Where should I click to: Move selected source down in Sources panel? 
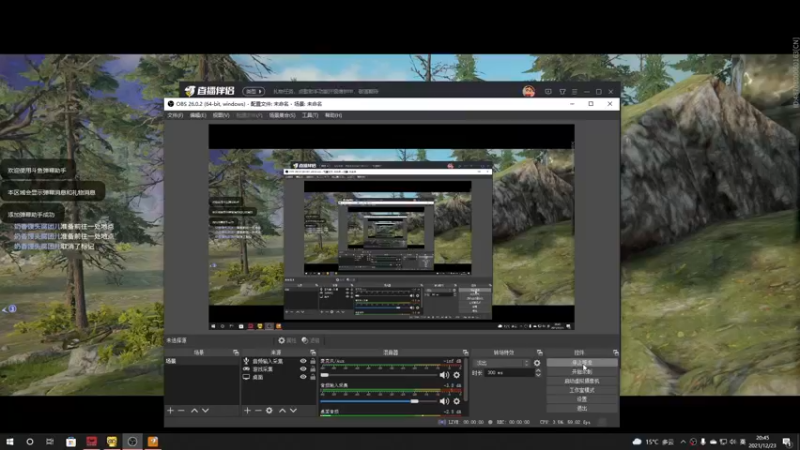point(293,410)
